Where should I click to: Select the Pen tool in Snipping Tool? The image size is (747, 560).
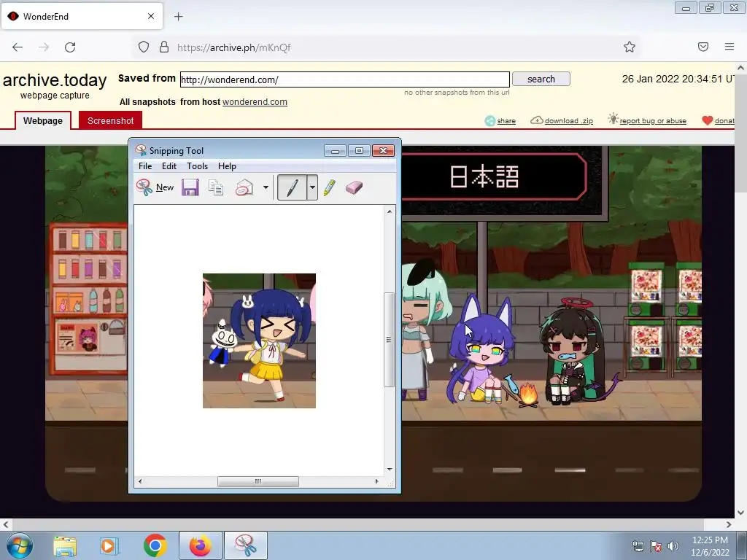pyautogui.click(x=292, y=187)
